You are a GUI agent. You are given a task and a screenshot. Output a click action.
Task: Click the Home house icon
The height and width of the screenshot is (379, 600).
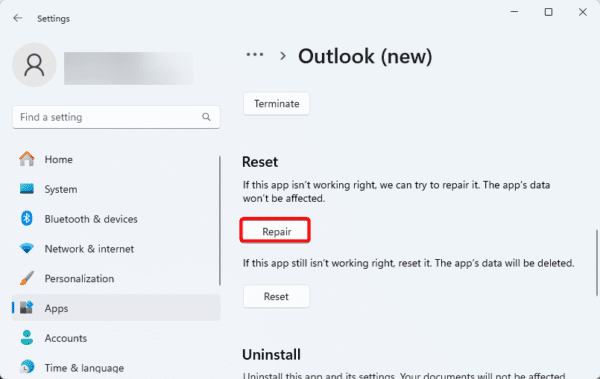(27, 159)
